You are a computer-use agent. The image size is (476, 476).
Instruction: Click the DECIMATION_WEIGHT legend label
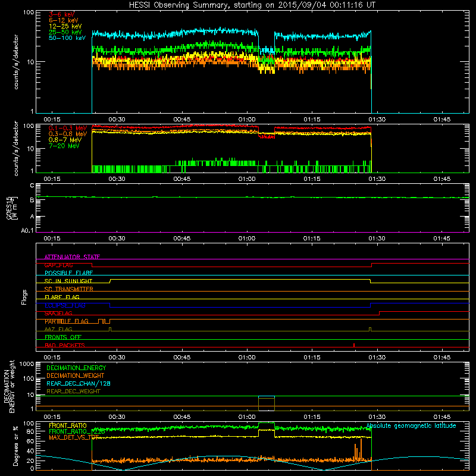pyautogui.click(x=76, y=375)
